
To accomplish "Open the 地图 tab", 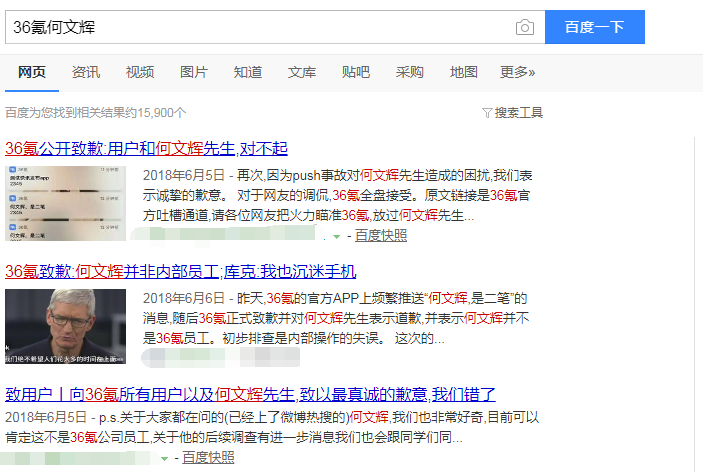I will [x=464, y=72].
